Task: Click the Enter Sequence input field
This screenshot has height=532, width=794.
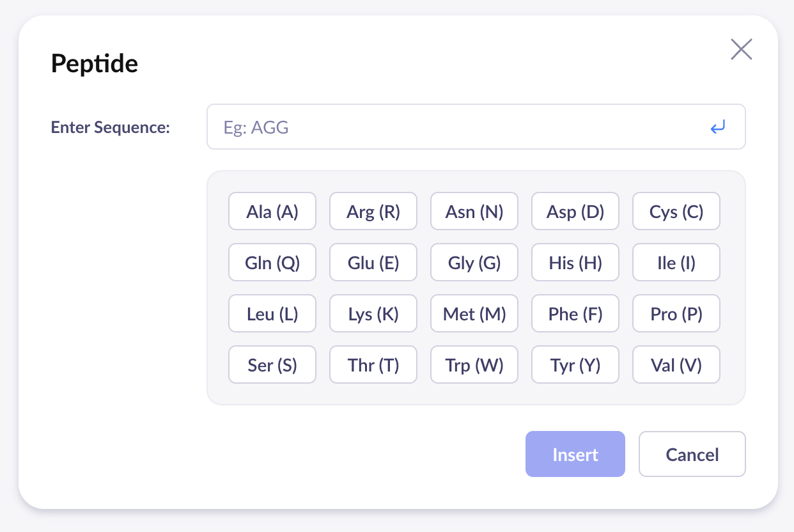Action: pyautogui.click(x=460, y=127)
